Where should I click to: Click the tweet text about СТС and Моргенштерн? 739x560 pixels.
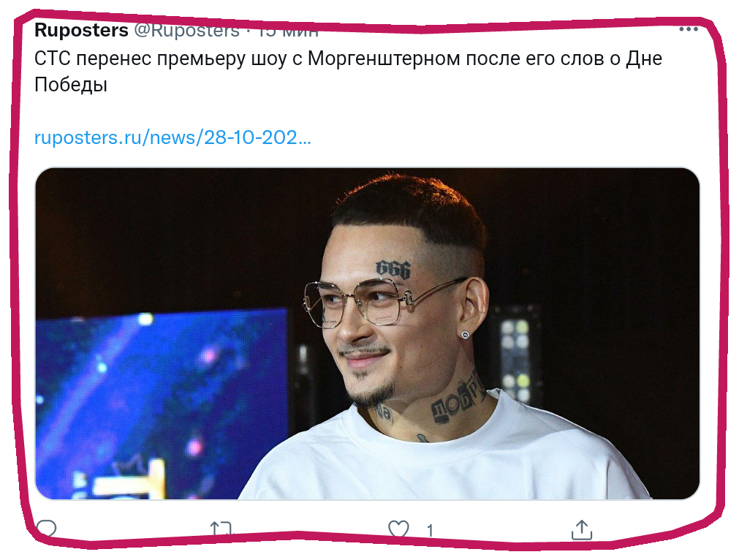pos(348,71)
